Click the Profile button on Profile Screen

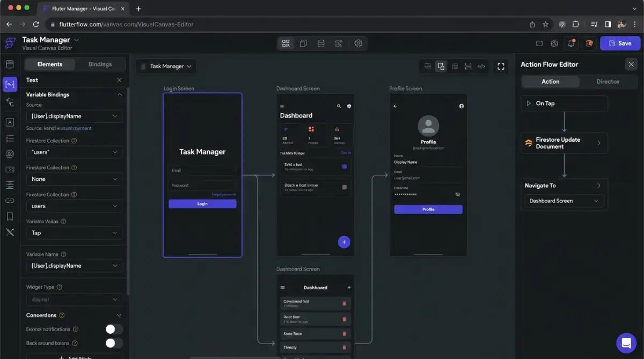click(x=428, y=209)
